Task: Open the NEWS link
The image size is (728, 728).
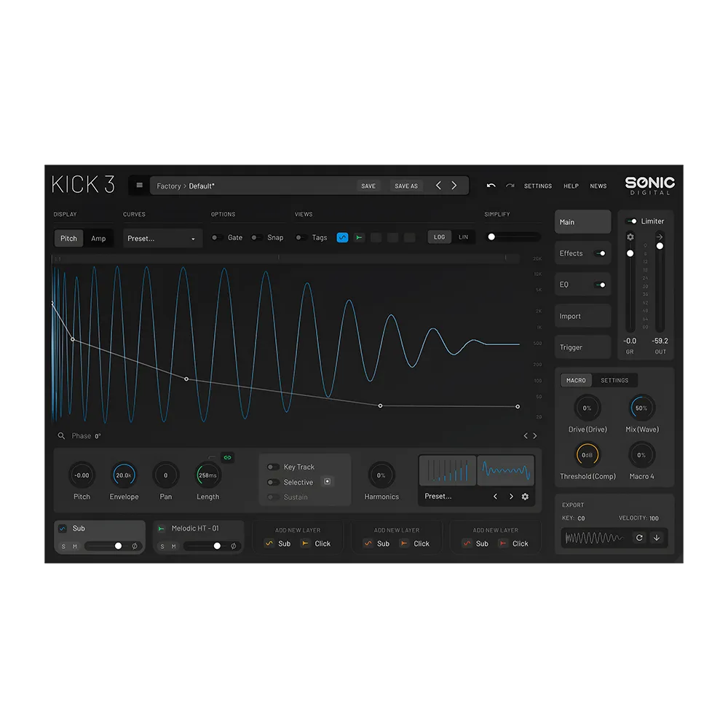Action: pyautogui.click(x=598, y=186)
